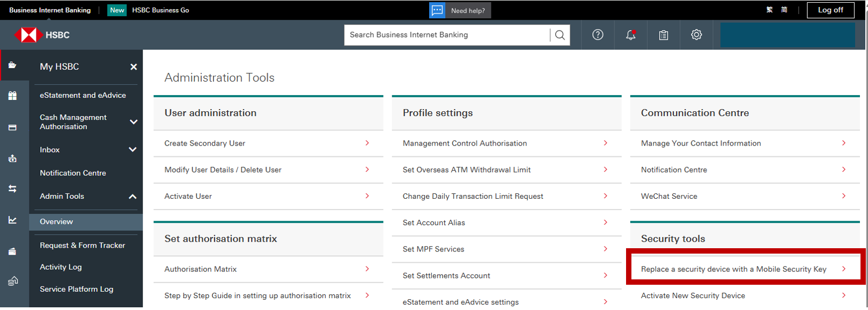Screen dimensions: 868x310
Task: Open Manage Your Contact Information
Action: tap(745, 143)
